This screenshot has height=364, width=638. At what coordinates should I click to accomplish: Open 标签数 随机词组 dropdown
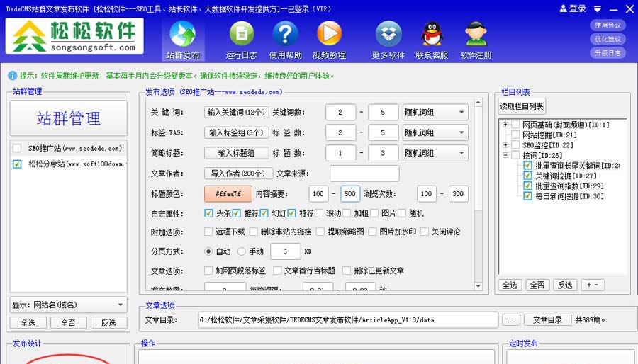point(435,132)
